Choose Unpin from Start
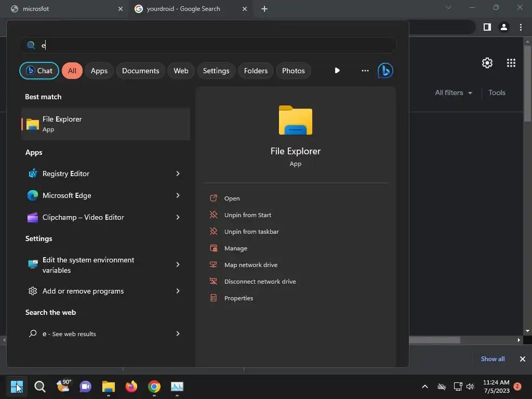This screenshot has height=399, width=532. point(248,215)
